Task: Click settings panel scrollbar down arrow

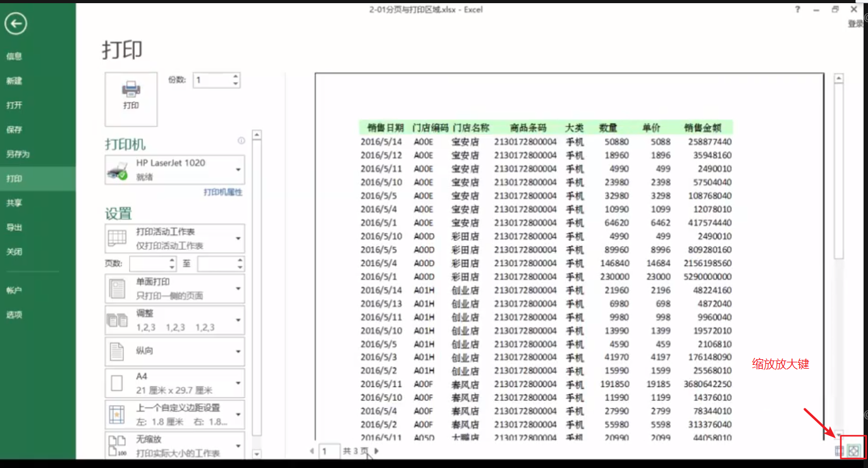Action: [x=257, y=454]
